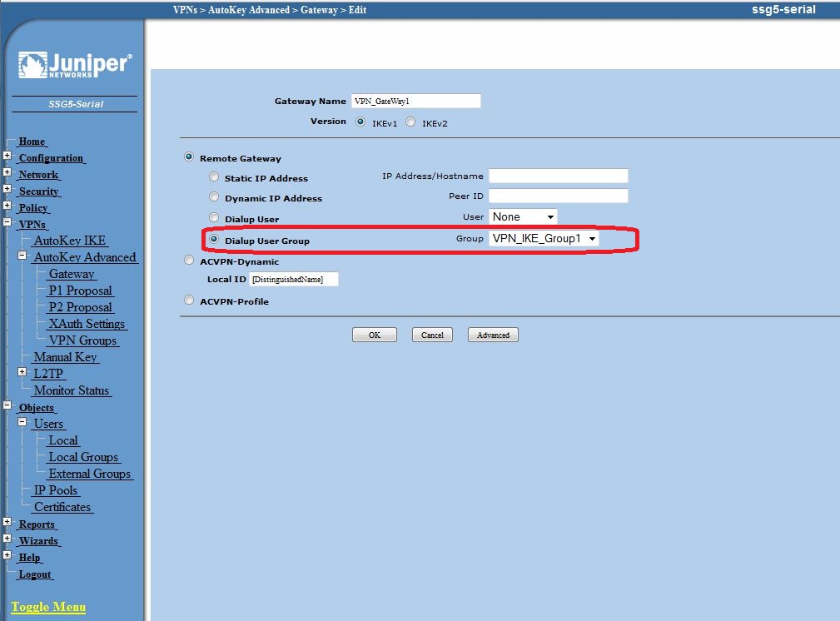Select the ACVPN-Profile radio option
Image resolution: width=840 pixels, height=621 pixels.
point(189,300)
